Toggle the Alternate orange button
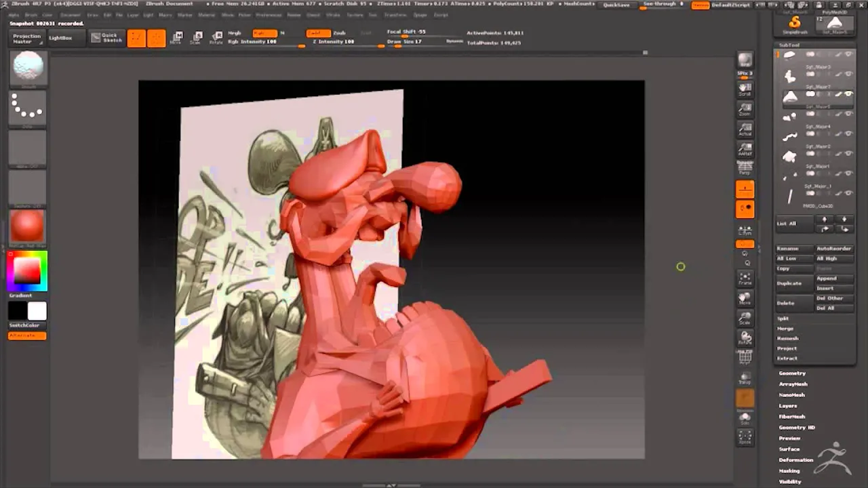The image size is (868, 488). pos(27,336)
